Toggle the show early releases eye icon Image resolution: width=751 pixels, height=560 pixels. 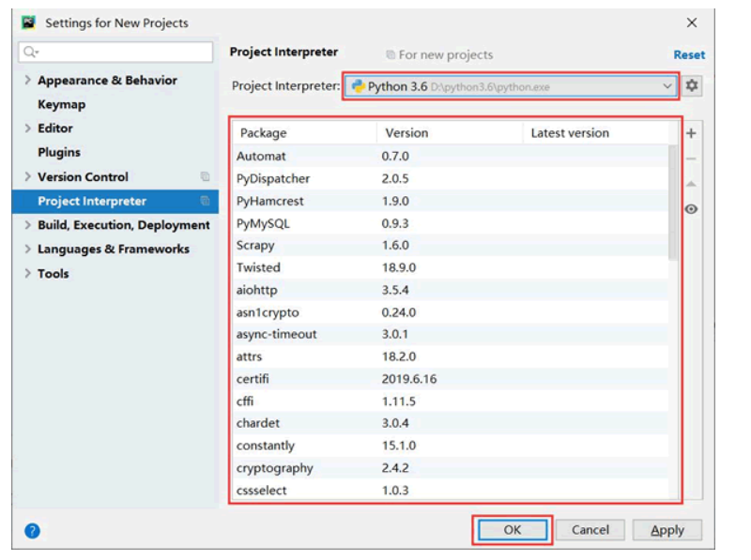point(691,209)
